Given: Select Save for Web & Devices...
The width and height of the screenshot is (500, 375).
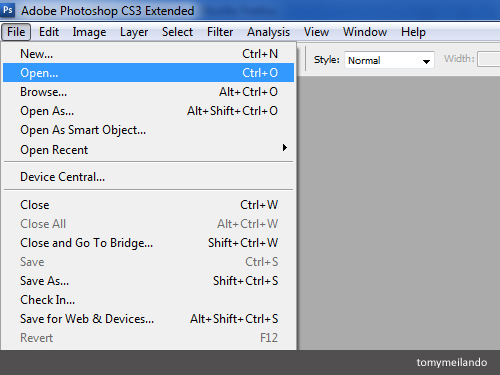Looking at the screenshot, I should click(x=148, y=319).
